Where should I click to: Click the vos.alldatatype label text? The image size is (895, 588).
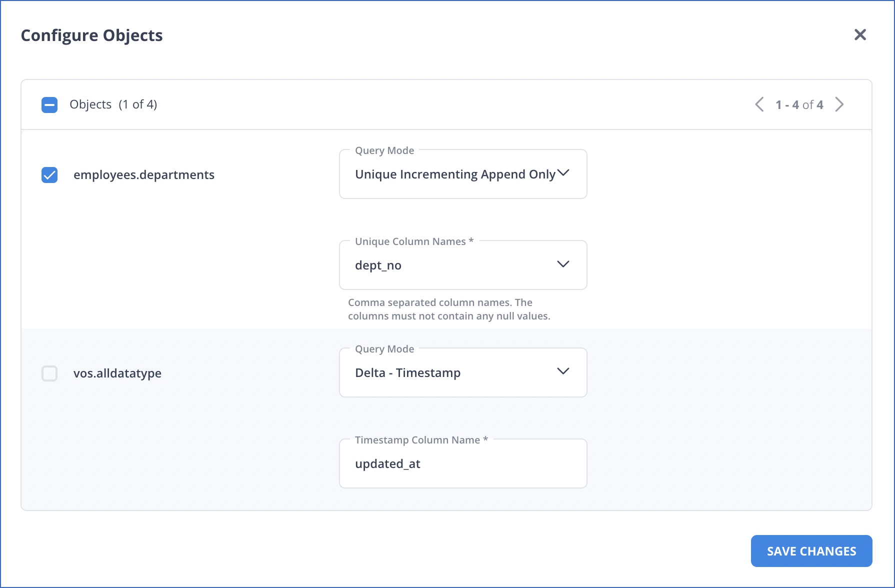click(117, 373)
